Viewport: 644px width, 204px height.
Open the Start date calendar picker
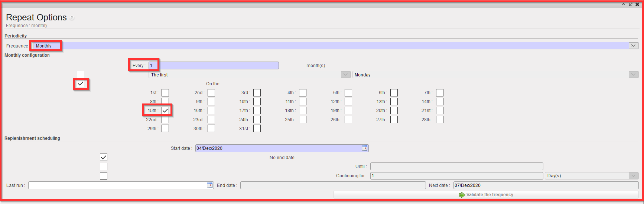[365, 148]
